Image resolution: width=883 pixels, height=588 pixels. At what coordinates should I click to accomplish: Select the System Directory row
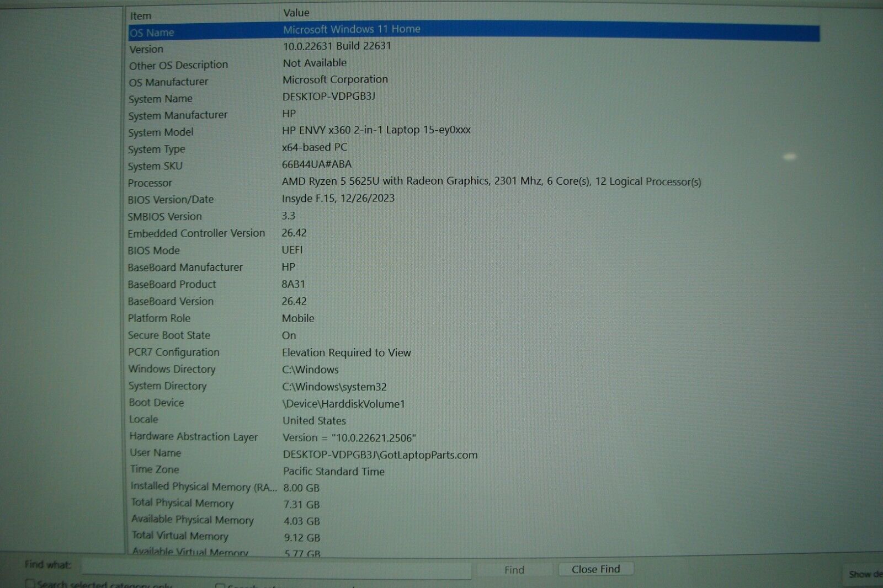tap(474, 386)
